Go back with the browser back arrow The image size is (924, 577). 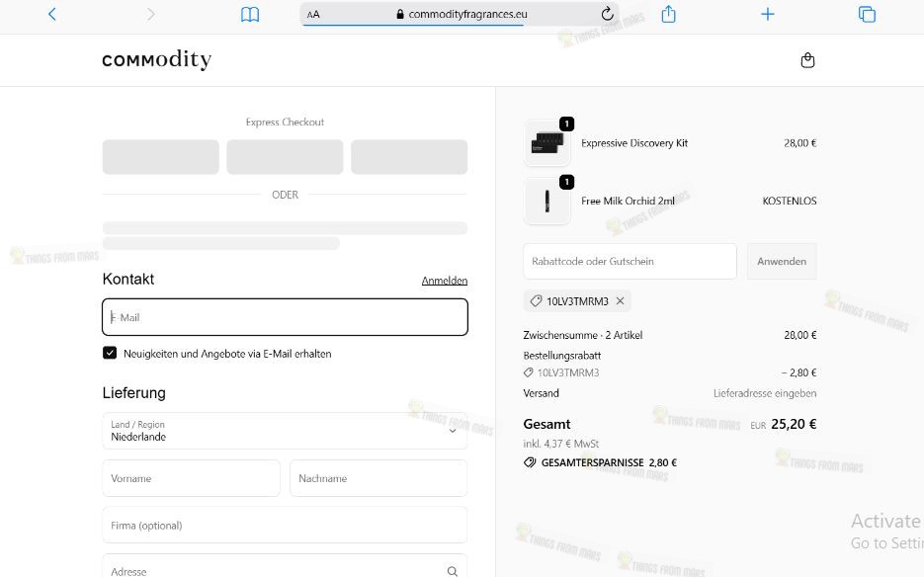51,14
